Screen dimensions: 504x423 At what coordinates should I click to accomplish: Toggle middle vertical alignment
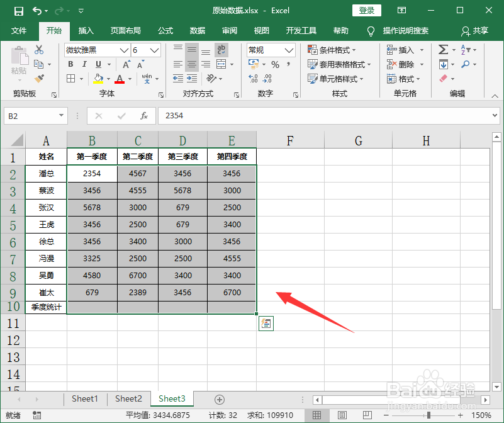(192, 50)
